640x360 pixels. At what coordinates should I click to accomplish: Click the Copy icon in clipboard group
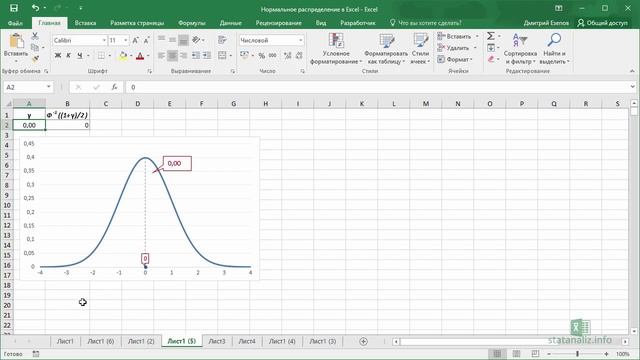35,47
